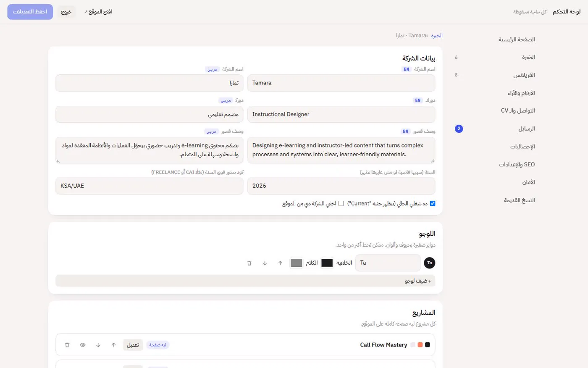The height and width of the screenshot is (368, 588).
Task: Click الخبرة breadcrumb link
Action: pos(437,36)
